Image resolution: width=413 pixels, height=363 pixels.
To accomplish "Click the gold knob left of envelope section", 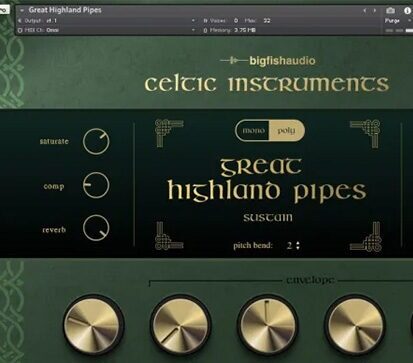I will point(93,324).
